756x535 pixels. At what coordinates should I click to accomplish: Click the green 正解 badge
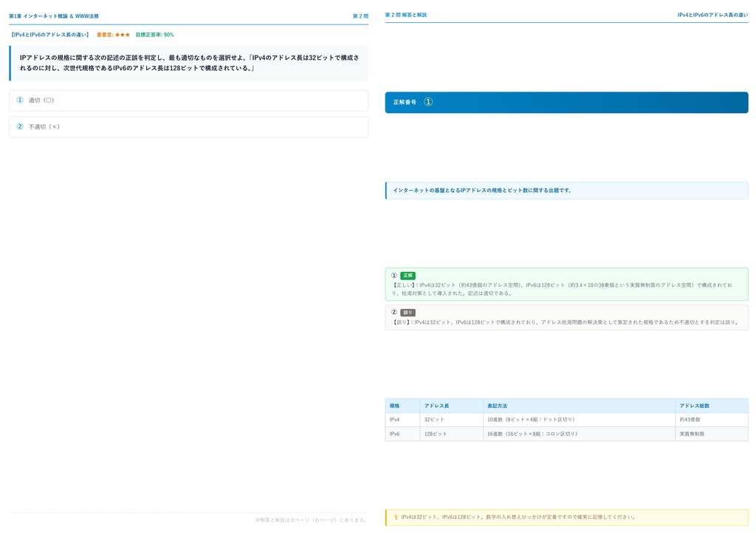click(408, 276)
